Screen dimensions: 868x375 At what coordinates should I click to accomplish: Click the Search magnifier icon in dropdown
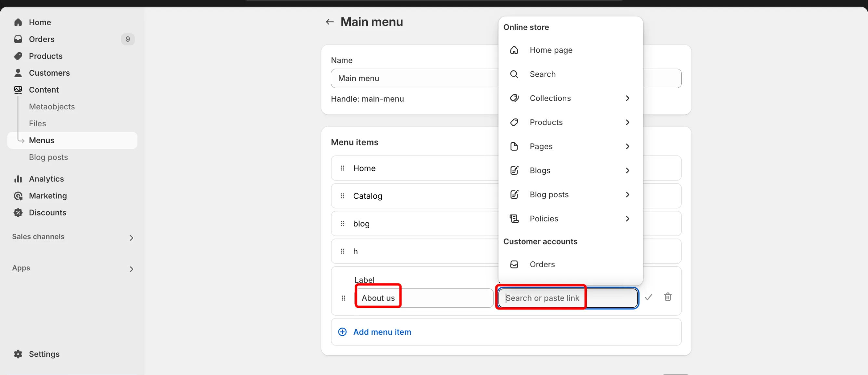(x=514, y=74)
